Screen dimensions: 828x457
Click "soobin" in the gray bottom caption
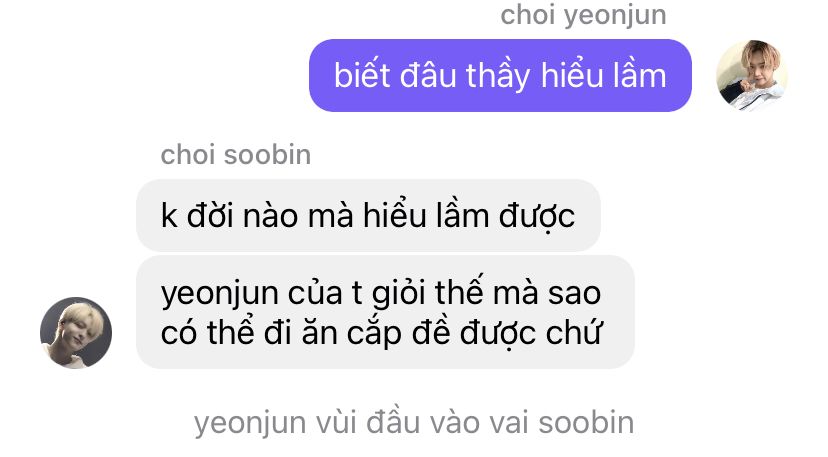point(586,422)
